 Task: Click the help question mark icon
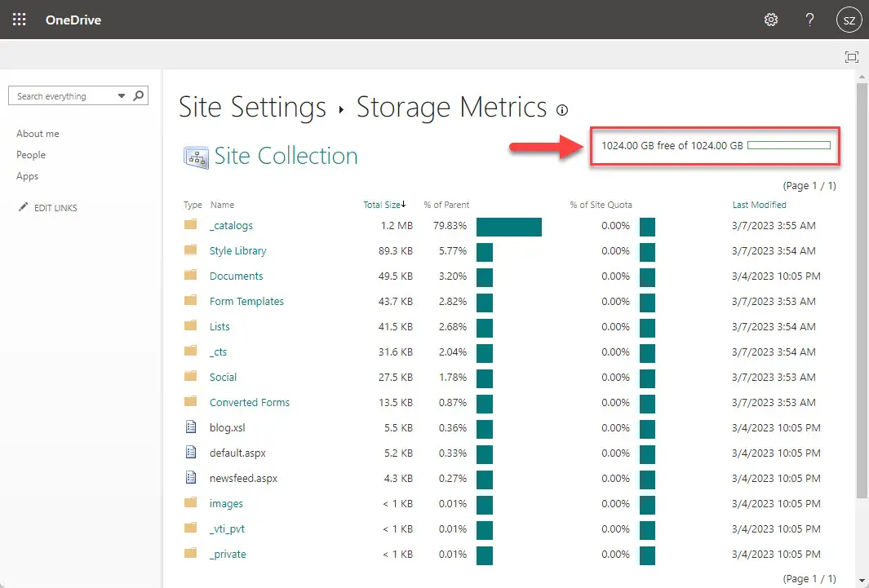pyautogui.click(x=809, y=20)
